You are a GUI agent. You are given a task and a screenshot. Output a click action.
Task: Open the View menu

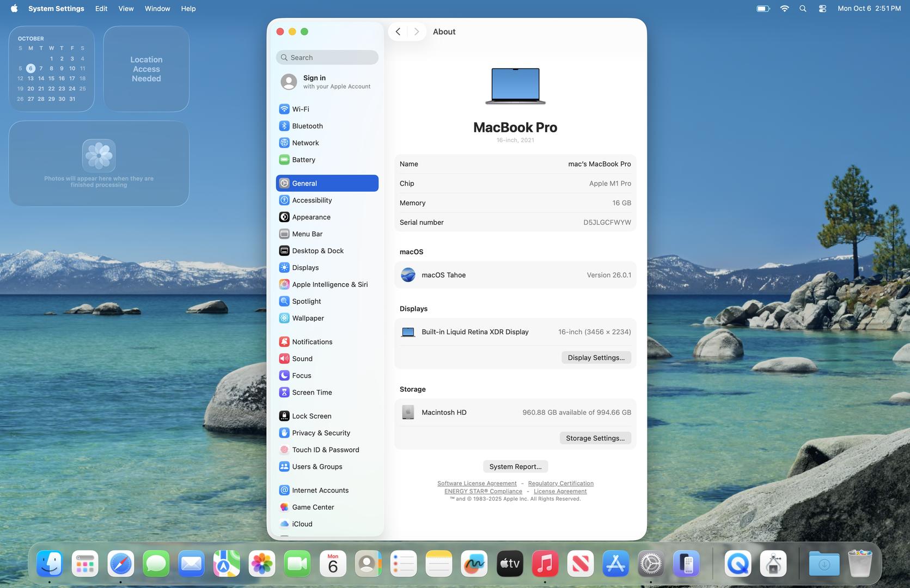click(x=126, y=9)
